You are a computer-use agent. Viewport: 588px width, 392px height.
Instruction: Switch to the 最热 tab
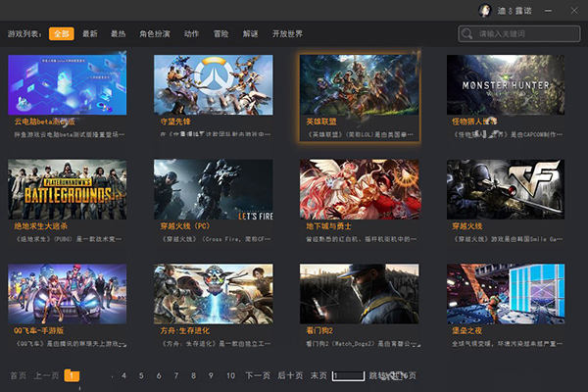coord(119,33)
